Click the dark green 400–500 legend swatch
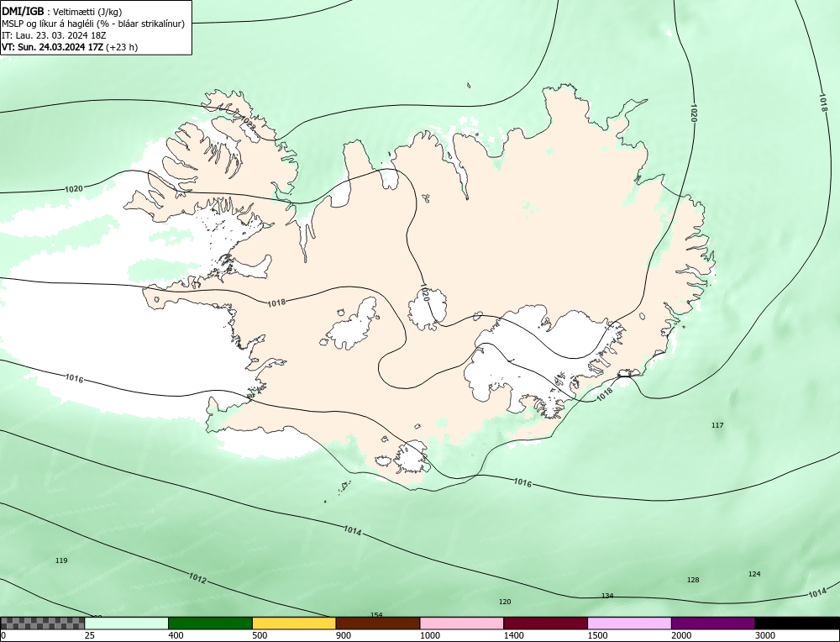 tap(210, 624)
